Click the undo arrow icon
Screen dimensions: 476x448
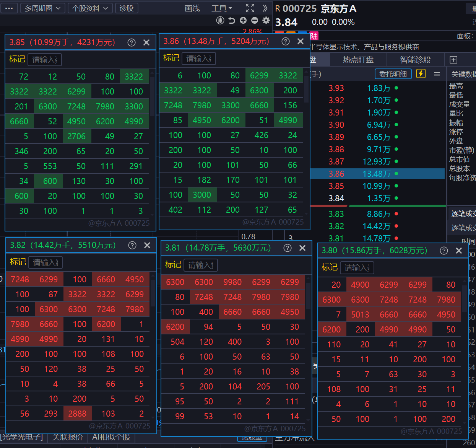(x=232, y=20)
